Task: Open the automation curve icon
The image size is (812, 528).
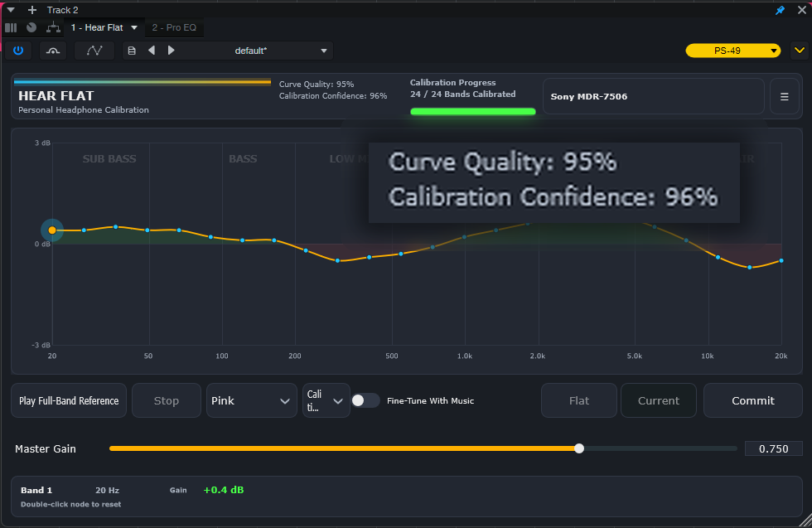Action: 94,51
